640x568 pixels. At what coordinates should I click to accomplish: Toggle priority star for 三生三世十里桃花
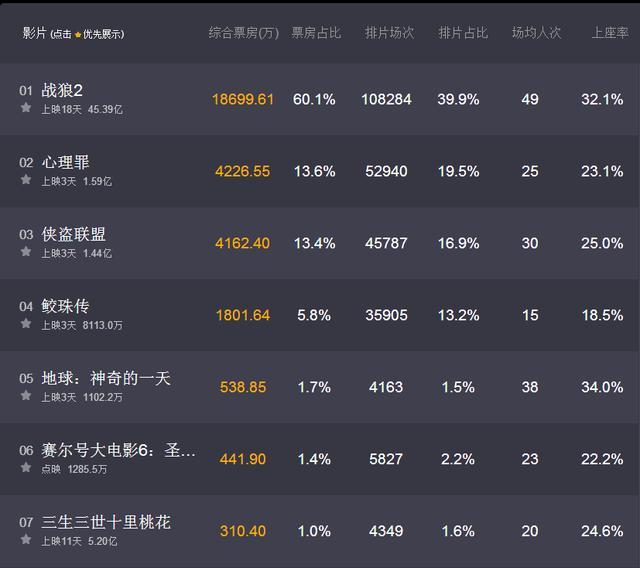[26, 541]
